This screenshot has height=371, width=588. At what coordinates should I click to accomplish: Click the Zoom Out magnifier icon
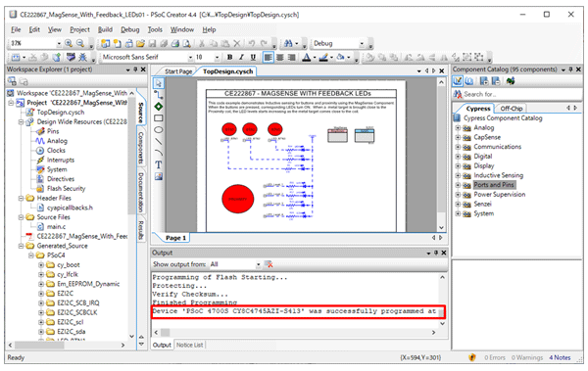pos(80,43)
